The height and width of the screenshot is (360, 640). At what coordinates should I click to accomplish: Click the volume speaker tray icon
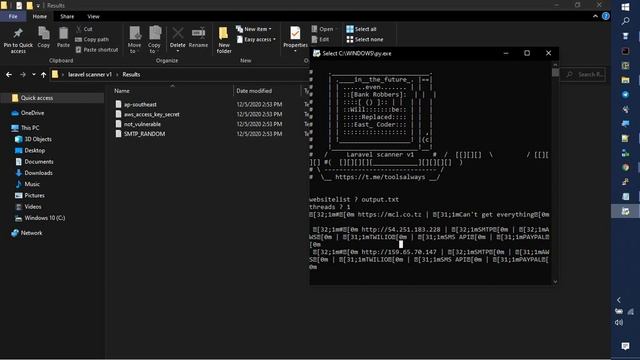tap(619, 322)
